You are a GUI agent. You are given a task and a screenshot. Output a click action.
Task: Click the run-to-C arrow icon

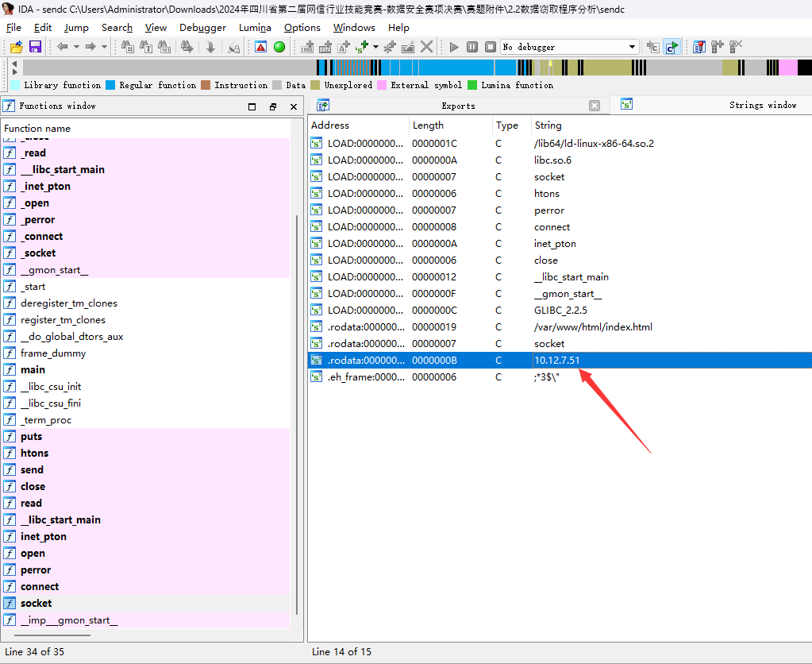(x=653, y=47)
